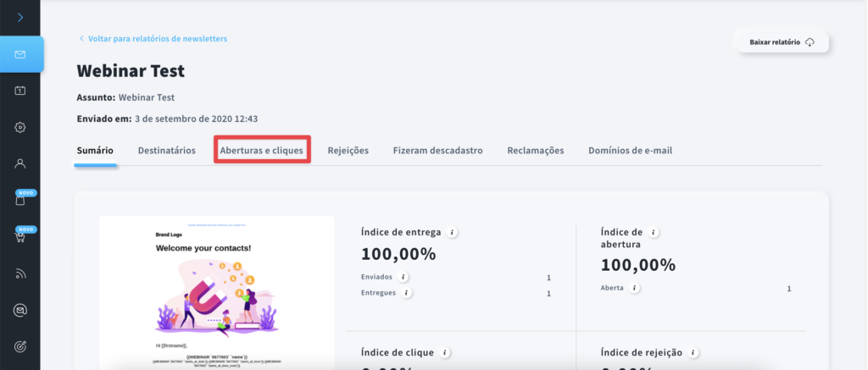Open the settings gear sidebar icon
868x370 pixels.
19,127
